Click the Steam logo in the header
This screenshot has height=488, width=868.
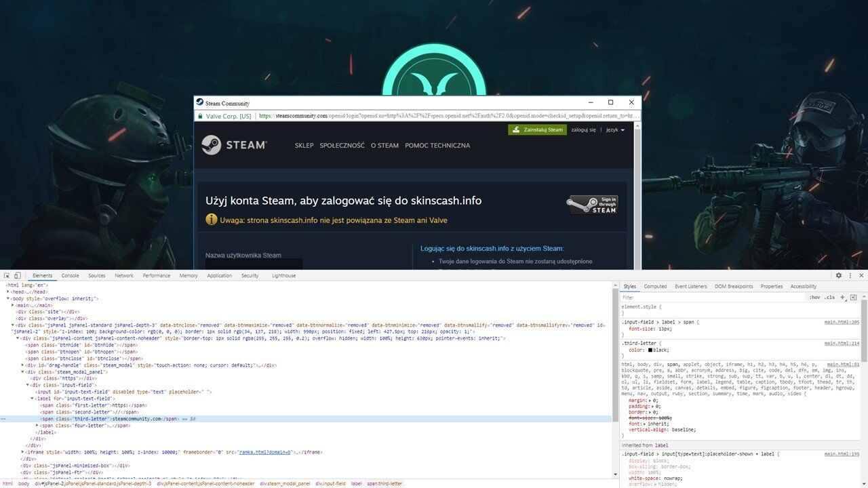pyautogui.click(x=234, y=145)
